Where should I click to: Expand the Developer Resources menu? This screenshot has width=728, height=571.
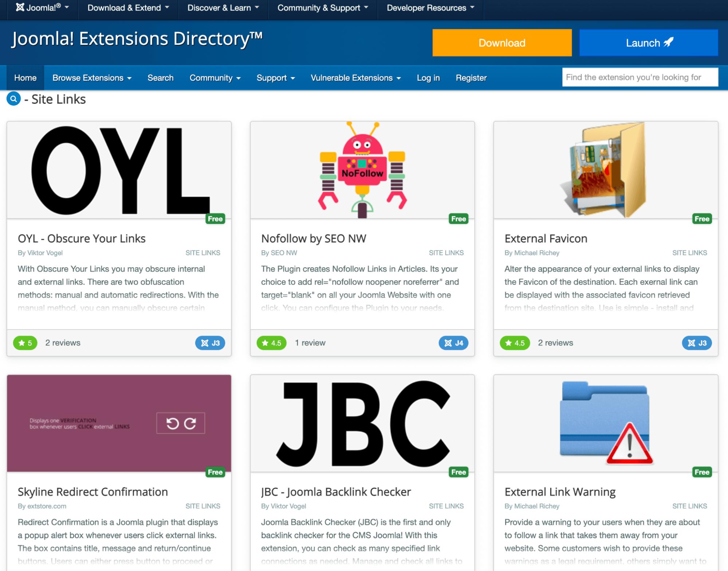[x=430, y=8]
